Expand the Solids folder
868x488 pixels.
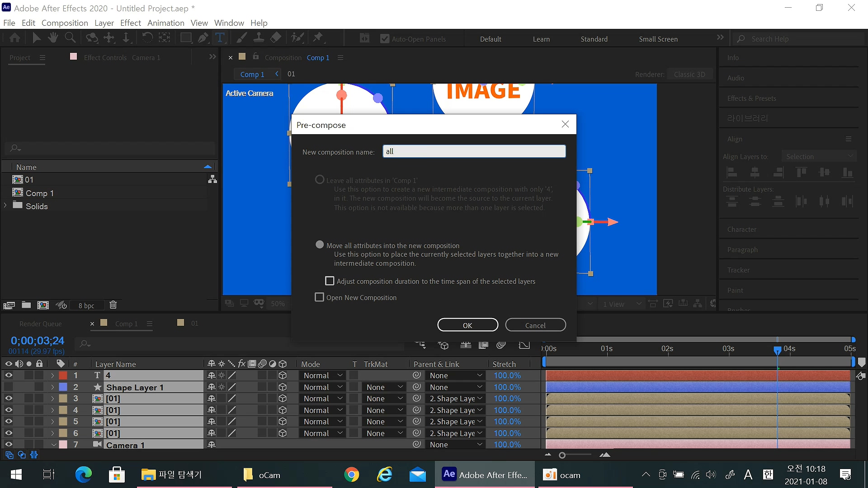(5, 206)
